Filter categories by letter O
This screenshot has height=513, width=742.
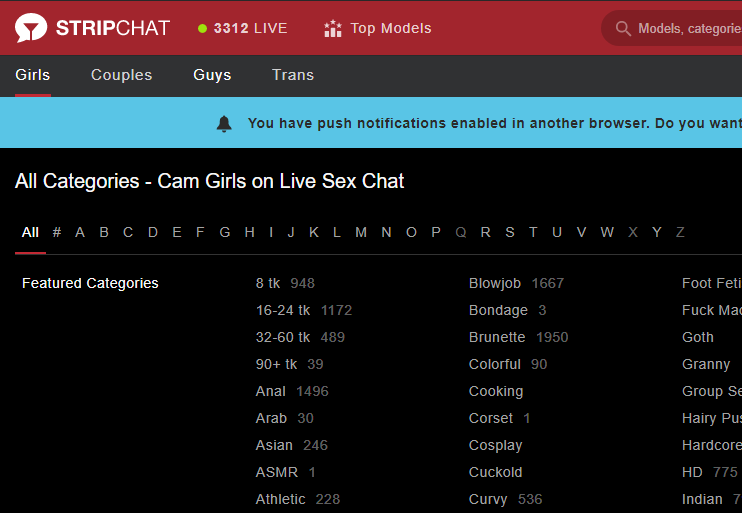[411, 232]
